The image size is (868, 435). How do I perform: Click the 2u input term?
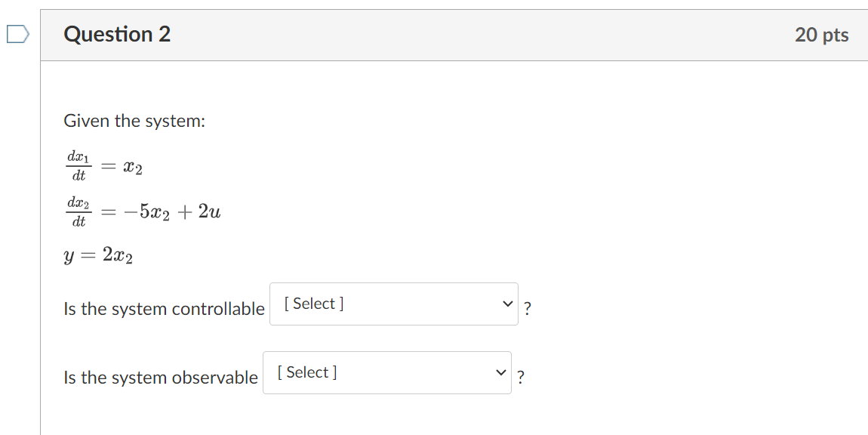coord(209,211)
